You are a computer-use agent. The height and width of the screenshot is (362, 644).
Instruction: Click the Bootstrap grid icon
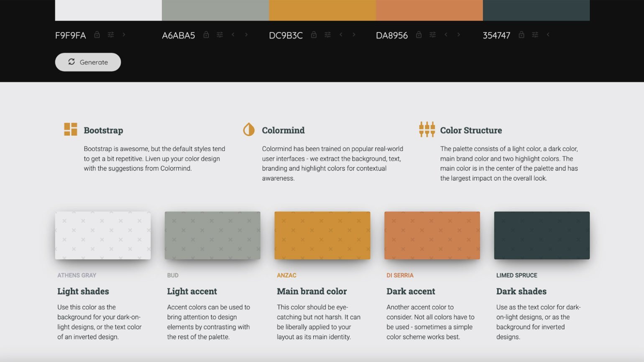(x=70, y=130)
